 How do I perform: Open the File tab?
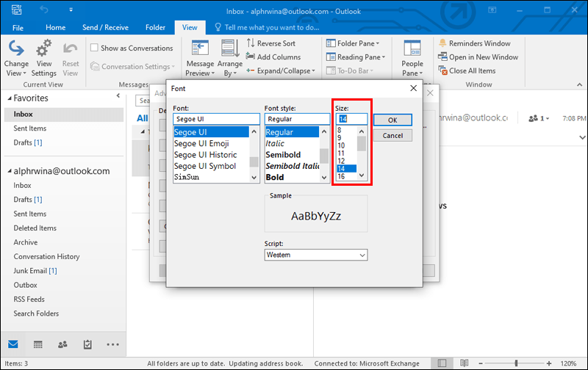point(18,28)
